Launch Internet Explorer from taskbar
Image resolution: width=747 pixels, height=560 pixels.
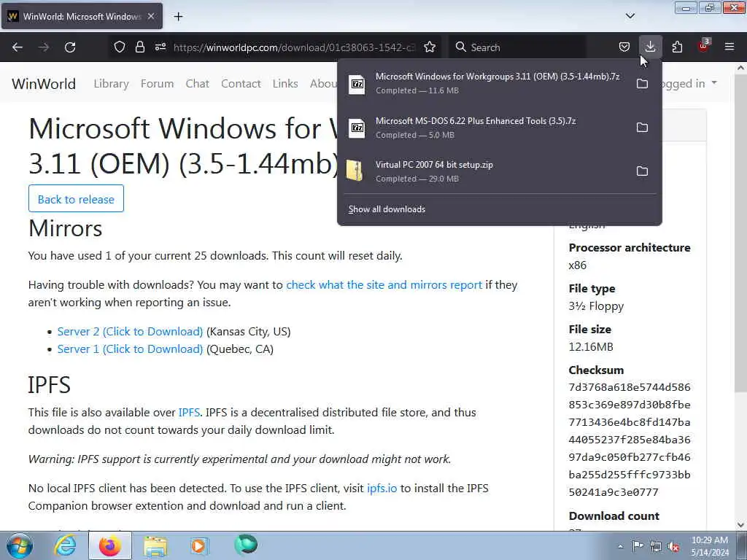click(x=65, y=545)
